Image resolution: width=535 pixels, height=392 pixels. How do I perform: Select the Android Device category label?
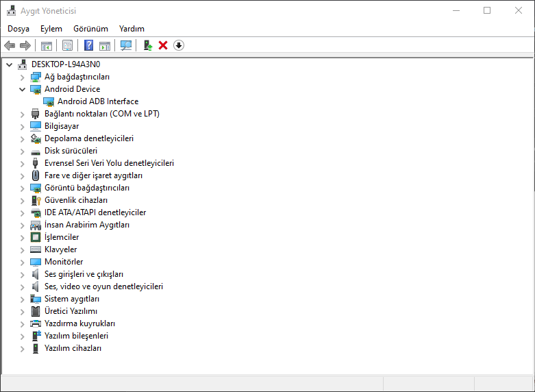pos(73,89)
